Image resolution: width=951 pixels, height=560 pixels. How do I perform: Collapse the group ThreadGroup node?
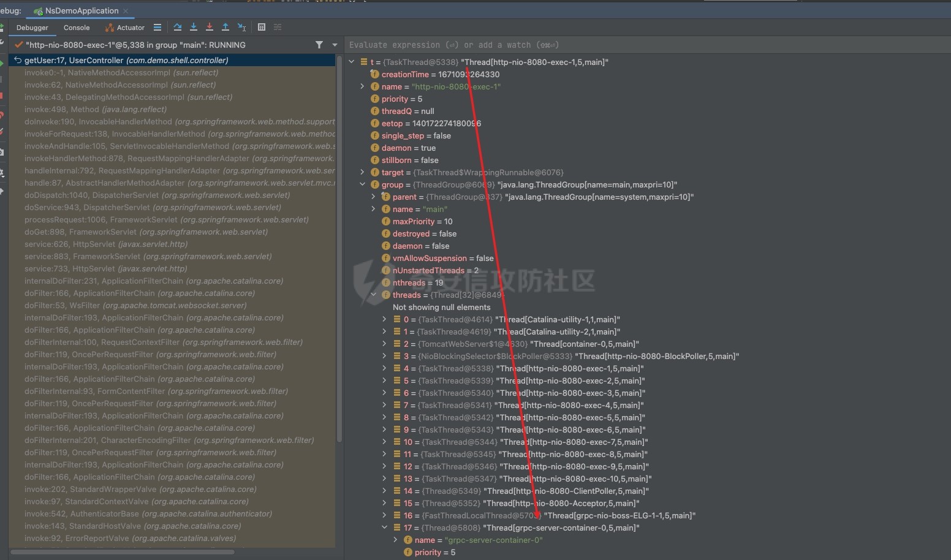point(362,184)
